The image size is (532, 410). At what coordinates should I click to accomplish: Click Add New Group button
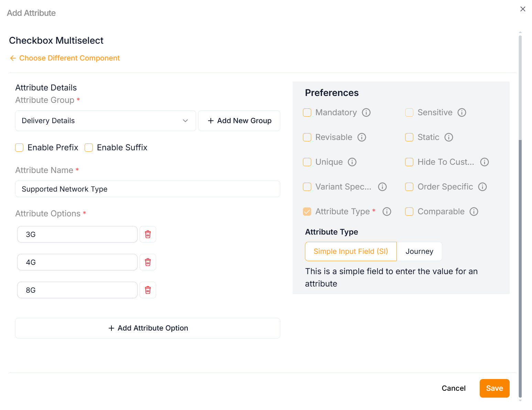239,121
